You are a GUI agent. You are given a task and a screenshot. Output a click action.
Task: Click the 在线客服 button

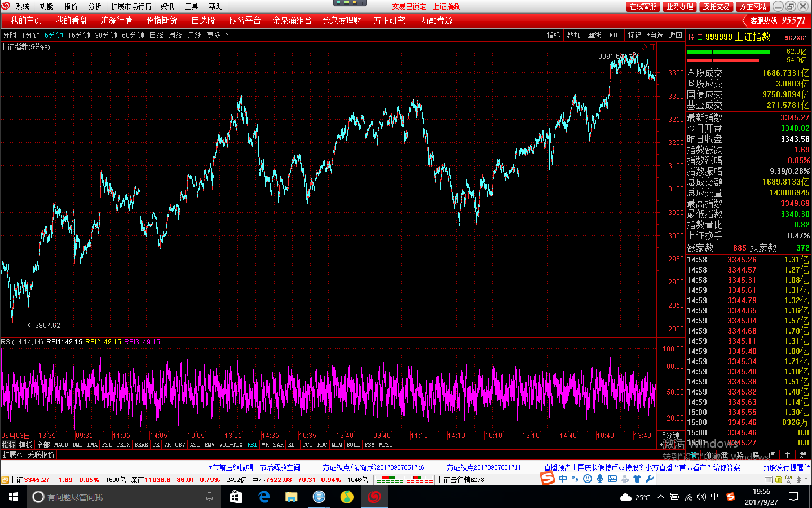point(643,6)
